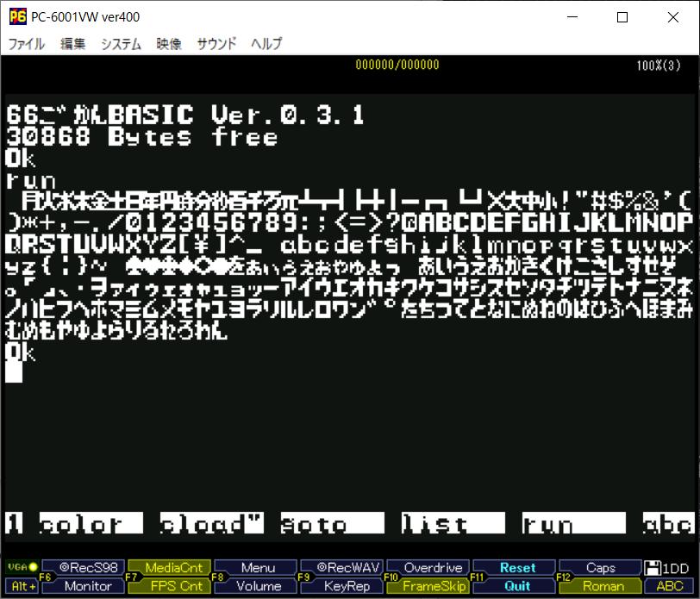
Task: Open the Monitor via F6 item
Action: point(83,585)
